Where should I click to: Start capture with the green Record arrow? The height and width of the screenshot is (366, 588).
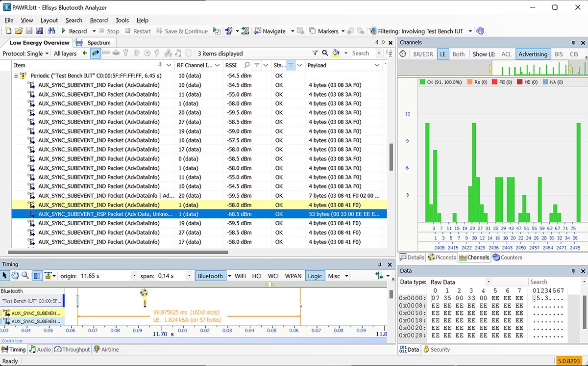pyautogui.click(x=63, y=31)
